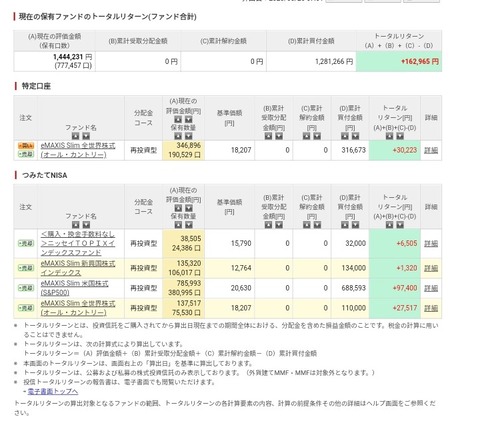Click 売却 button for ニッセイTOPIX fund

tap(26, 243)
